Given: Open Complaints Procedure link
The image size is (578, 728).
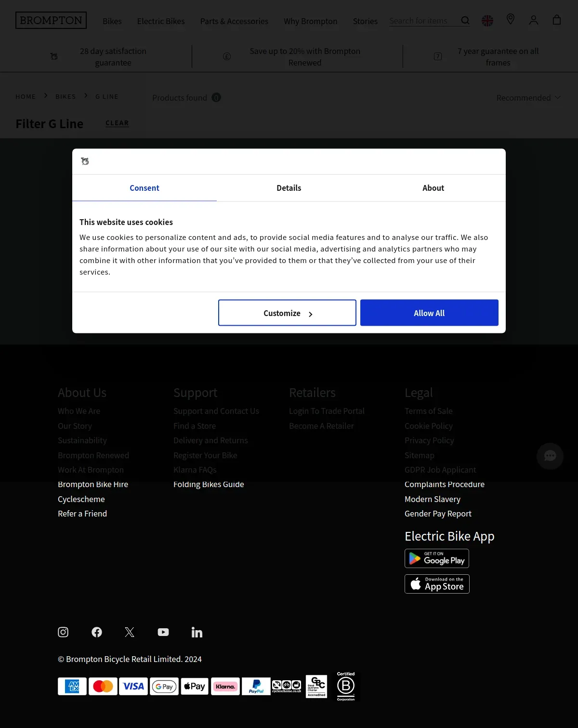Looking at the screenshot, I should pyautogui.click(x=445, y=484).
